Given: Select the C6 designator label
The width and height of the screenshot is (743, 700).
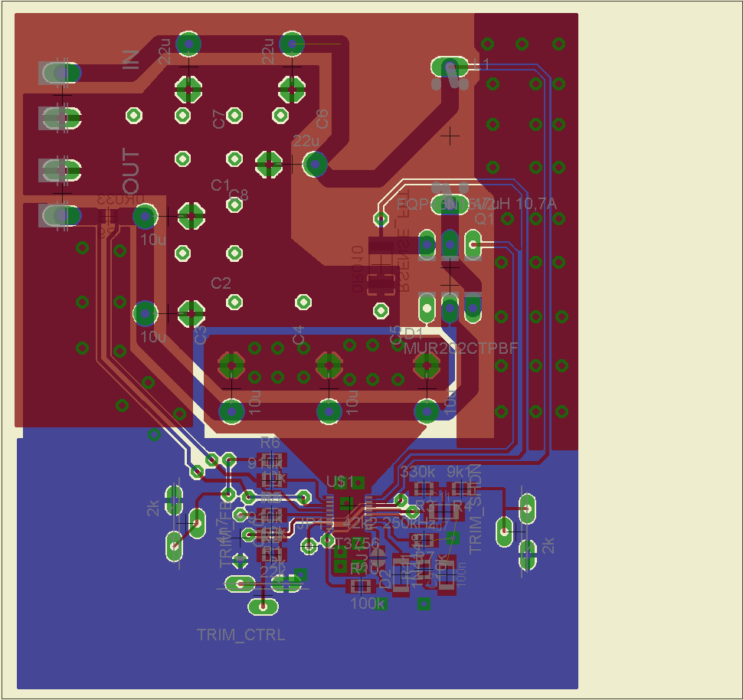Looking at the screenshot, I should coord(322,119).
